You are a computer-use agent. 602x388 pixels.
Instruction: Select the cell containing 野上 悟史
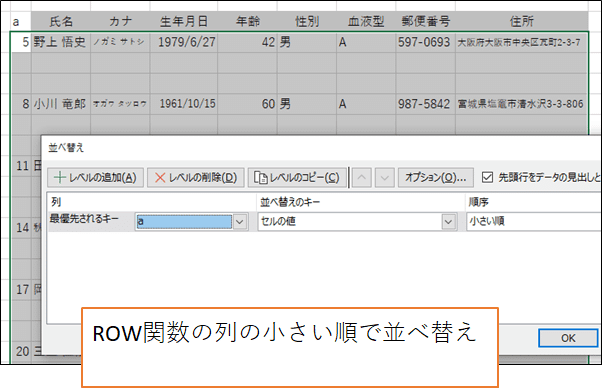pos(61,42)
